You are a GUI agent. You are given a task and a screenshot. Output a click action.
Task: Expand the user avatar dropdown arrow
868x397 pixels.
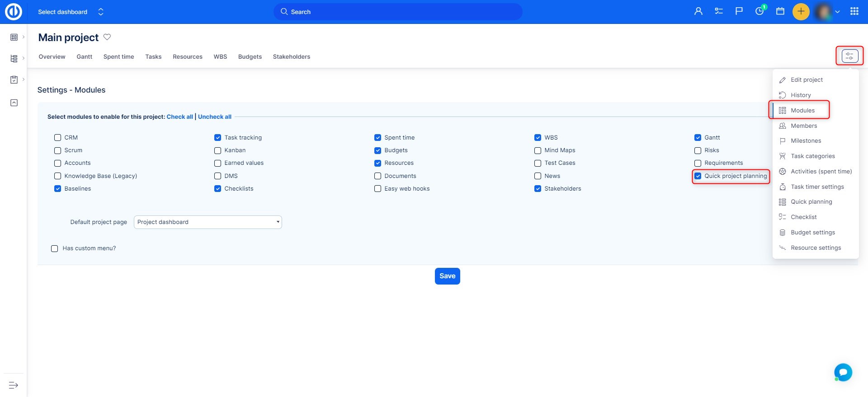coord(837,12)
